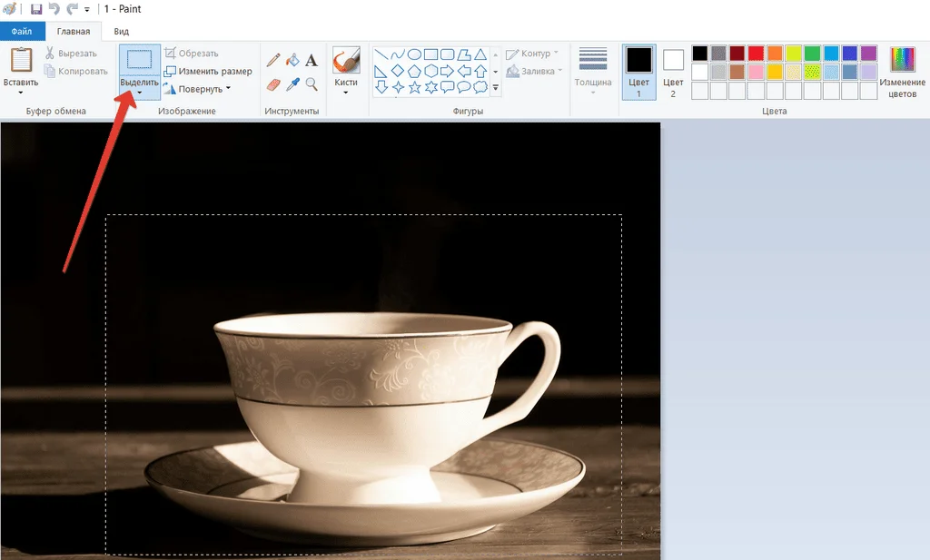The image size is (930, 560).
Task: Open the Файл menu
Action: (22, 32)
